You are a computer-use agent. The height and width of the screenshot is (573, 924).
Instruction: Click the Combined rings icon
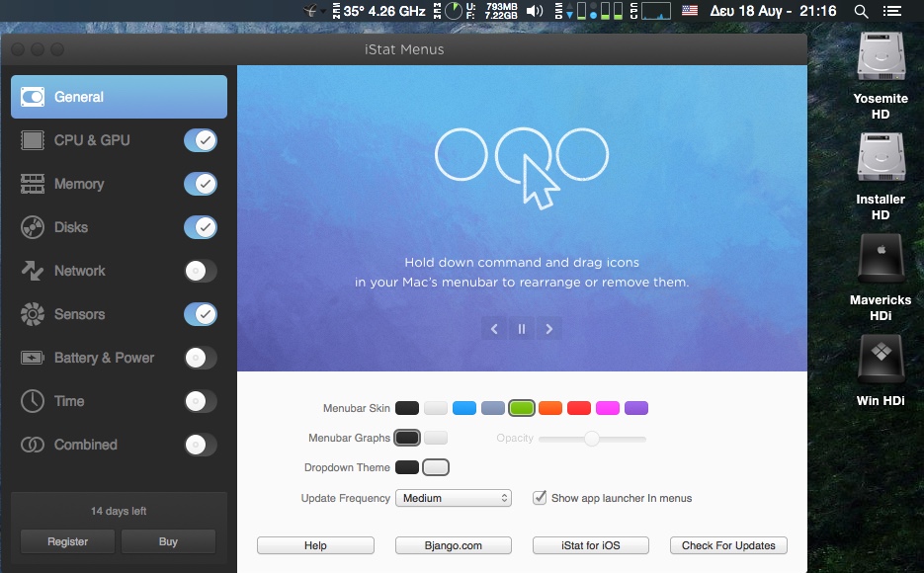click(x=33, y=445)
